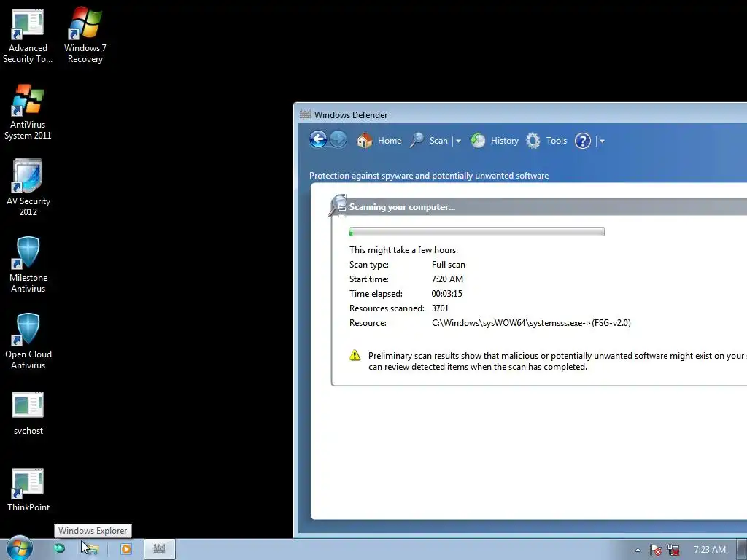The image size is (747, 560).
Task: Expand the Help options dropdown arrow
Action: [x=602, y=141]
